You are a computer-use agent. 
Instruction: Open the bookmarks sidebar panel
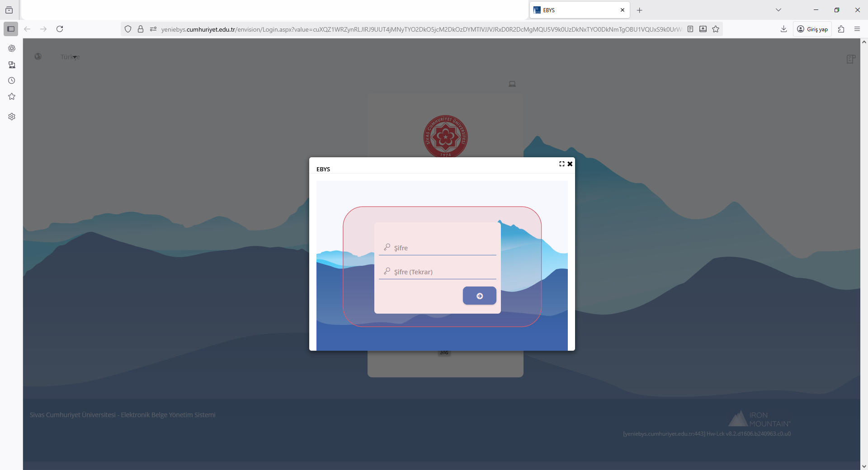12,96
